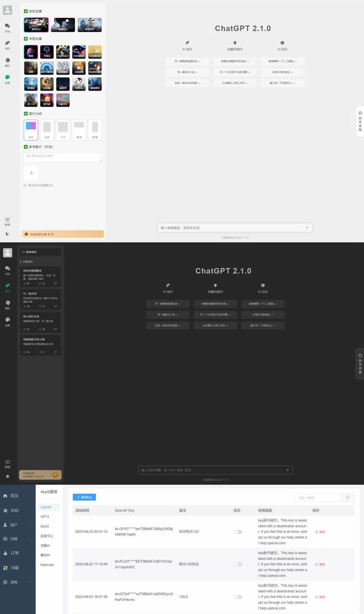Open 模拟 icon in dark-theme sidebar
Screen dimensions: 364x614
7,305
